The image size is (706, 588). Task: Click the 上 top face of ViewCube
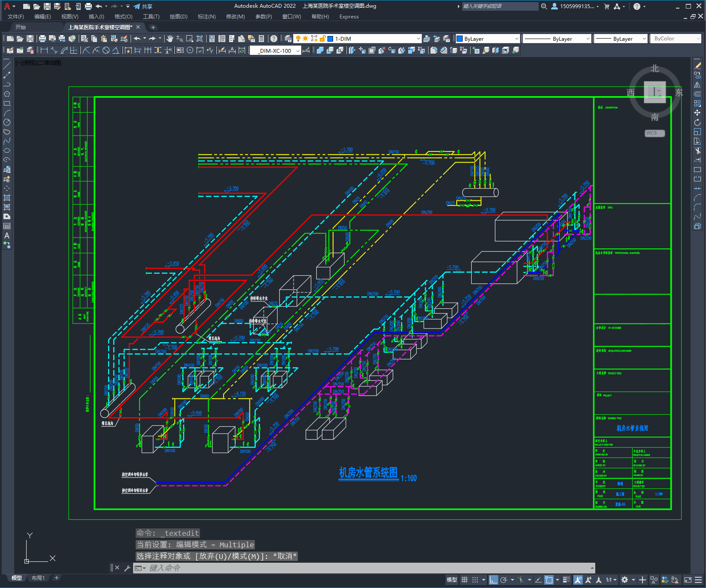pos(655,92)
